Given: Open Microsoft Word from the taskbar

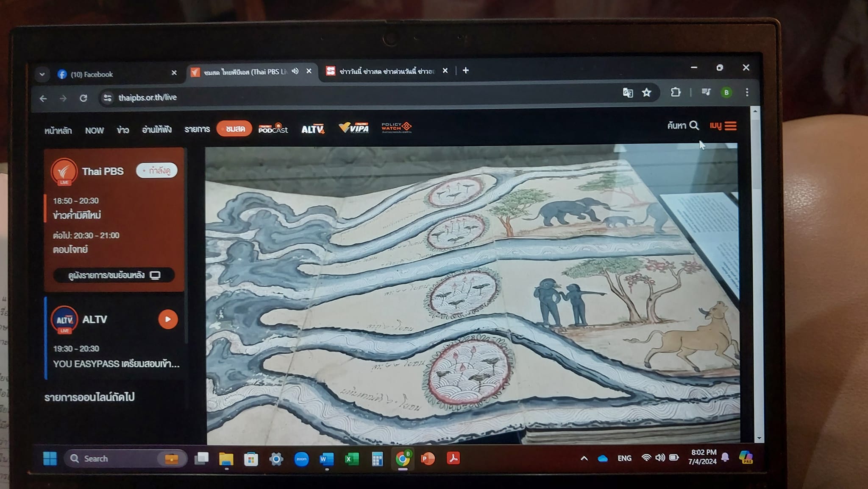Looking at the screenshot, I should (x=327, y=459).
